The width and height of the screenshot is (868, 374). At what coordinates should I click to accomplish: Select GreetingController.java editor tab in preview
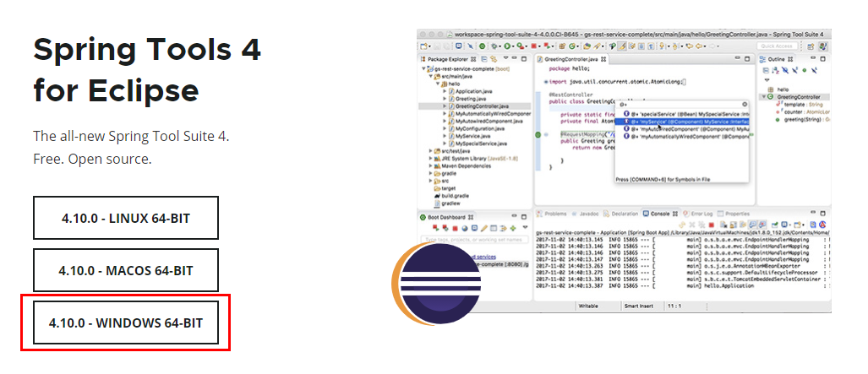572,59
